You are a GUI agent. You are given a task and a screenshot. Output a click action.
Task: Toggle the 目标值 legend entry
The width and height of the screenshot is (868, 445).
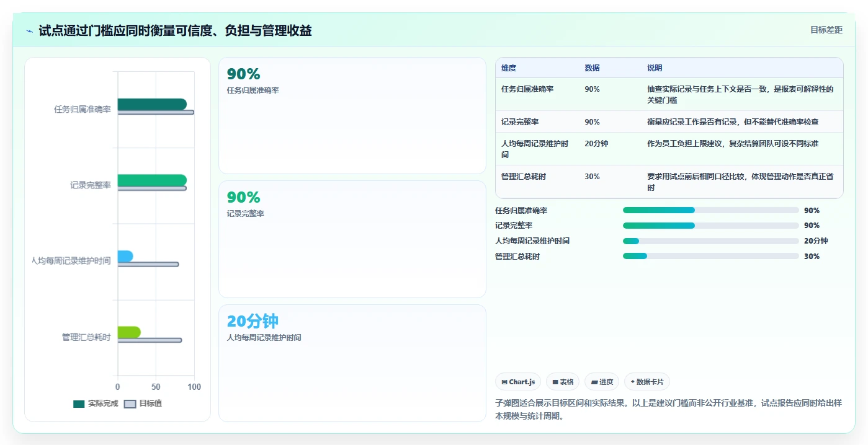[143, 403]
